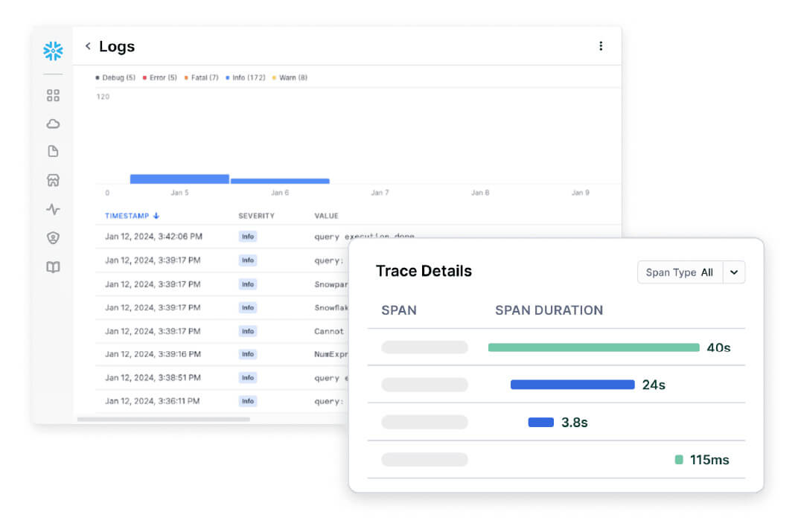Click the Snowflake logo icon
This screenshot has height=532, width=801.
tap(53, 51)
